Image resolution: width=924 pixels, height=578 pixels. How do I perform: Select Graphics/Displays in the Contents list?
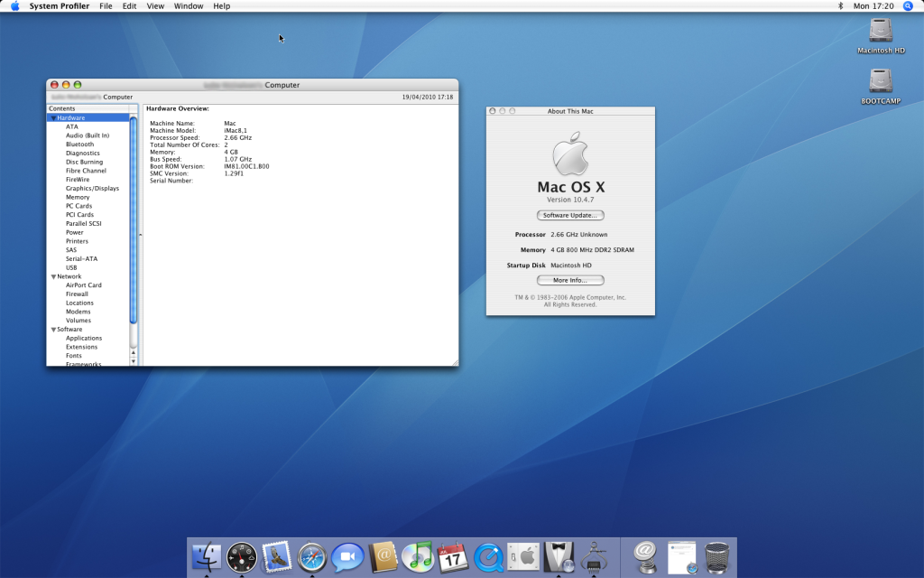point(92,189)
